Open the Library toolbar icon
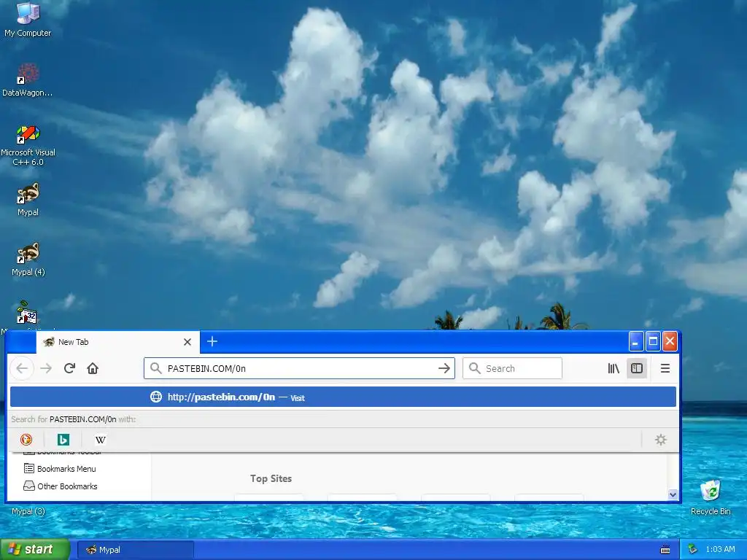The width and height of the screenshot is (747, 560). pyautogui.click(x=614, y=368)
